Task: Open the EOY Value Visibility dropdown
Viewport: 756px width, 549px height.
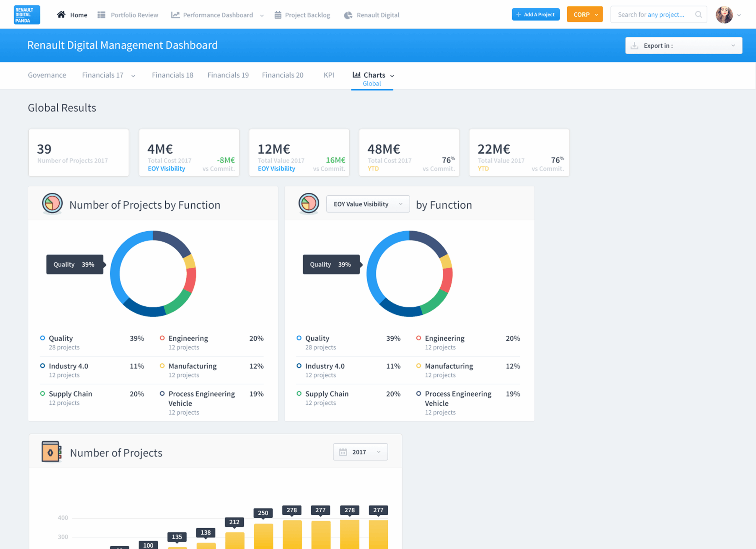Action: coord(368,204)
